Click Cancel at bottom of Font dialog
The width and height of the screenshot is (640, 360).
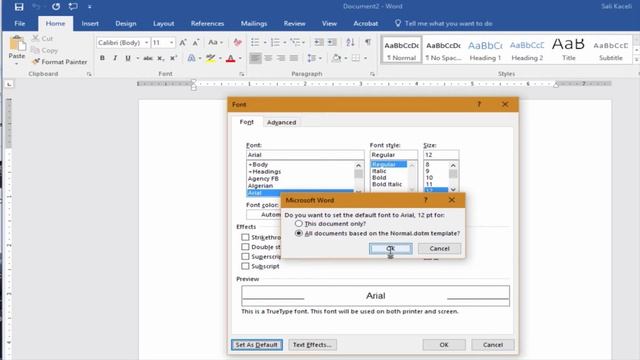[493, 345]
